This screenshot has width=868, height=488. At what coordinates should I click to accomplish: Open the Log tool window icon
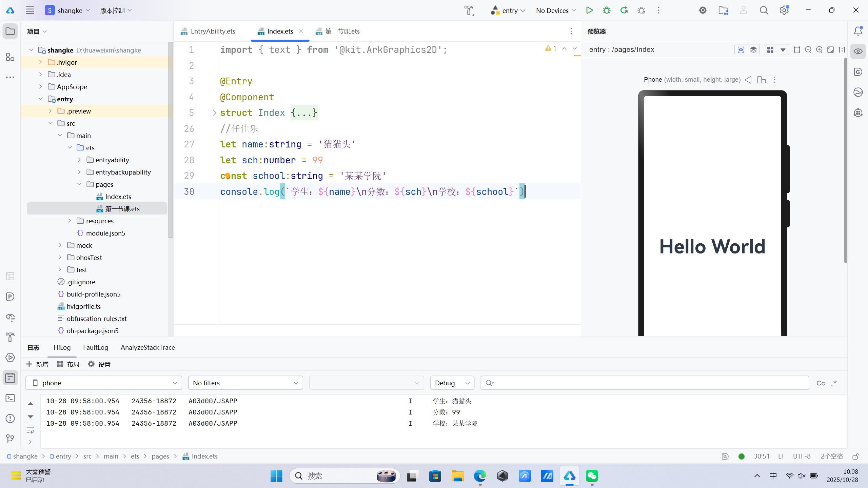[10, 378]
